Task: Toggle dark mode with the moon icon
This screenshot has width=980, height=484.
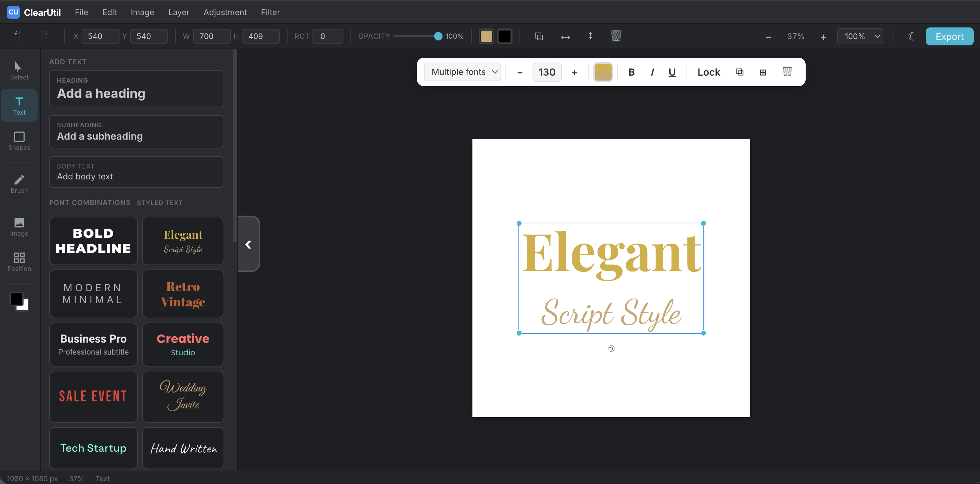Action: (911, 36)
